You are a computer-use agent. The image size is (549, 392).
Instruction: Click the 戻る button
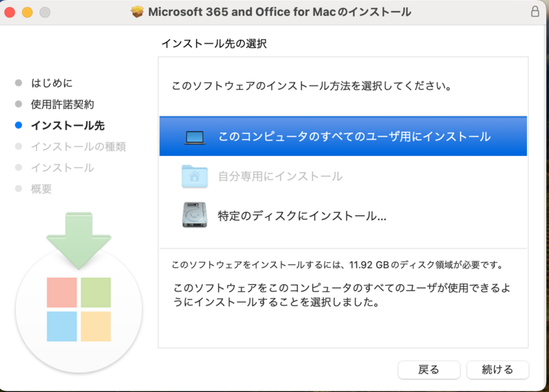429,370
